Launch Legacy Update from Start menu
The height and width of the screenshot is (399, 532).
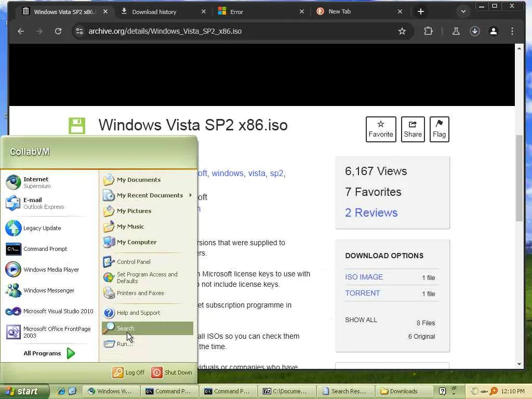[49, 228]
